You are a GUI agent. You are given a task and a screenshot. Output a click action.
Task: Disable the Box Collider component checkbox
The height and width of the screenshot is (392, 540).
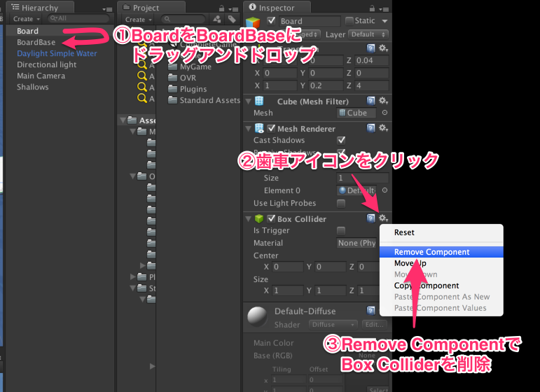[271, 218]
